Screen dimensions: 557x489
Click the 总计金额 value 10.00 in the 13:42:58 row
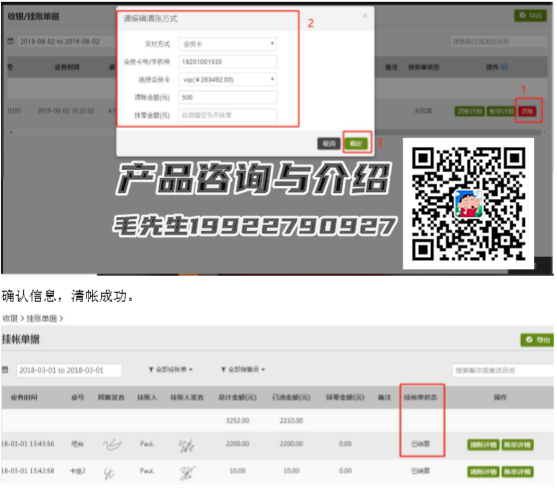[x=238, y=471]
